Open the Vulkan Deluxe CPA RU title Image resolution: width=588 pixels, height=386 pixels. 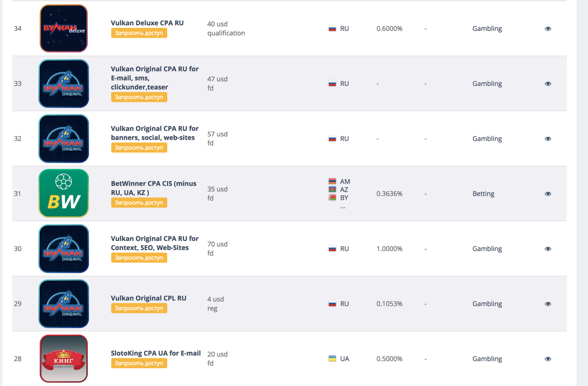pos(147,23)
